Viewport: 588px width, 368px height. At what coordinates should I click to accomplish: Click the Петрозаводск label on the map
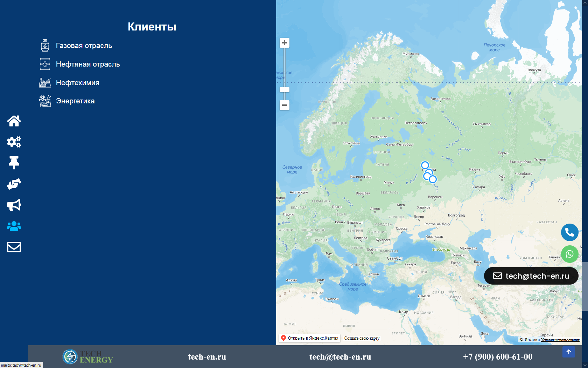416,123
